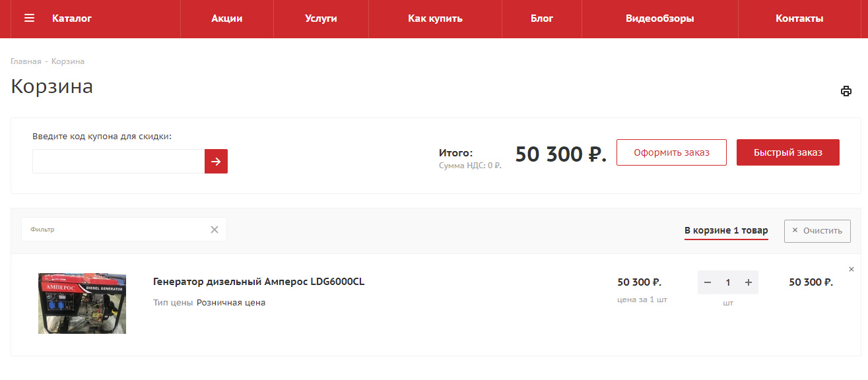Image resolution: width=868 pixels, height=380 pixels.
Task: Select the В корзине 1 товар tab
Action: (726, 231)
